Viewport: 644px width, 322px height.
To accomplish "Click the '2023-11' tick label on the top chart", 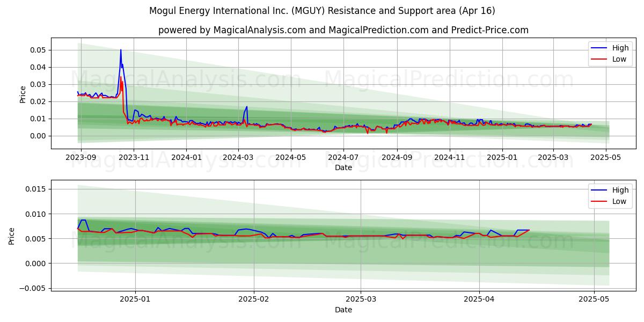I will coord(134,158).
